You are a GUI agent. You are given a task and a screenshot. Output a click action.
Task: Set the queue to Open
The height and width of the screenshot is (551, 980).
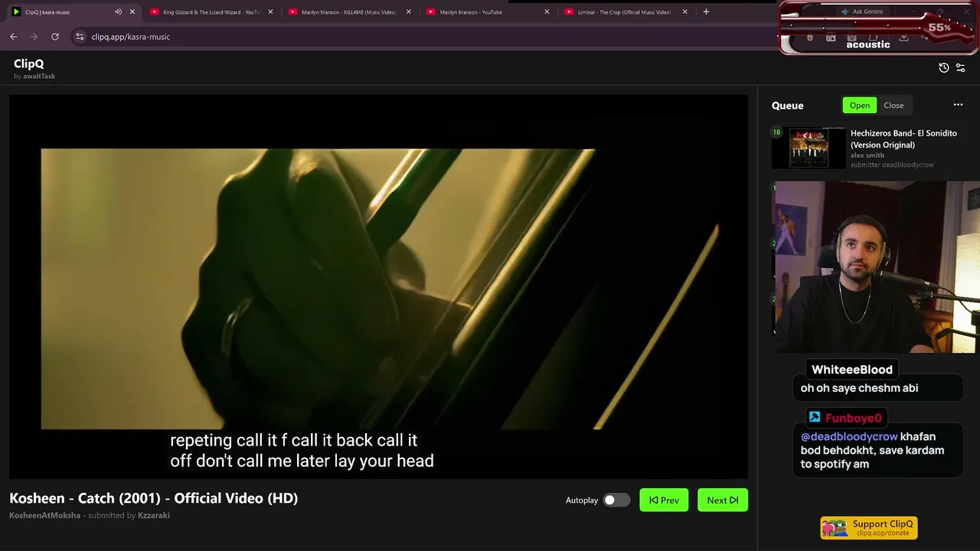[860, 106]
